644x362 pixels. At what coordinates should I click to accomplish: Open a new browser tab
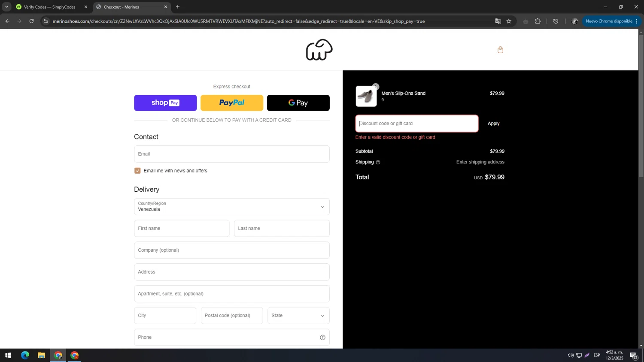(178, 7)
